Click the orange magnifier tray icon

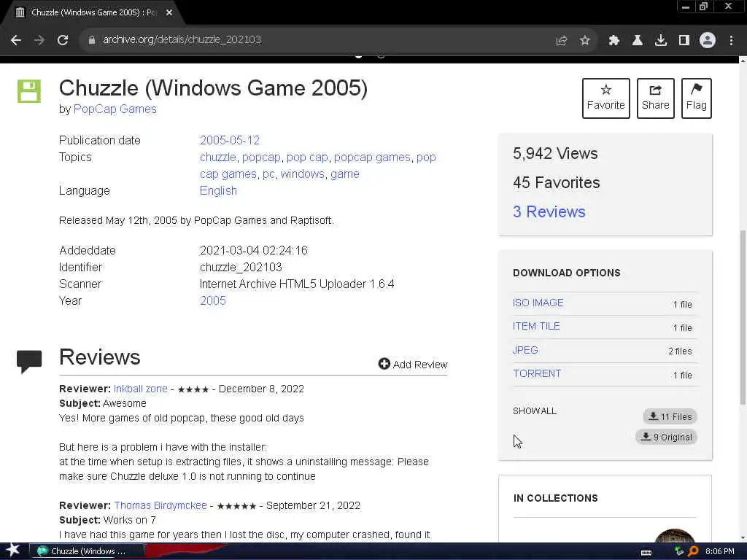coord(693,551)
